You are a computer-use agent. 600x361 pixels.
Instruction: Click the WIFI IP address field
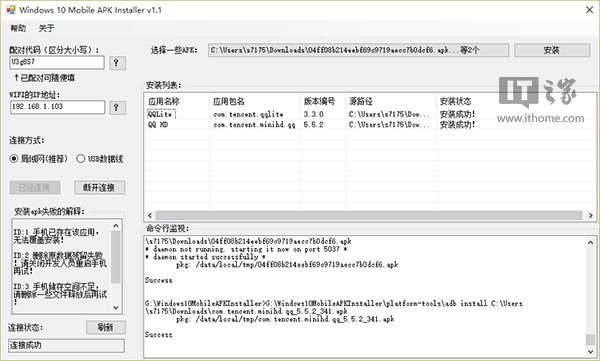[57, 107]
